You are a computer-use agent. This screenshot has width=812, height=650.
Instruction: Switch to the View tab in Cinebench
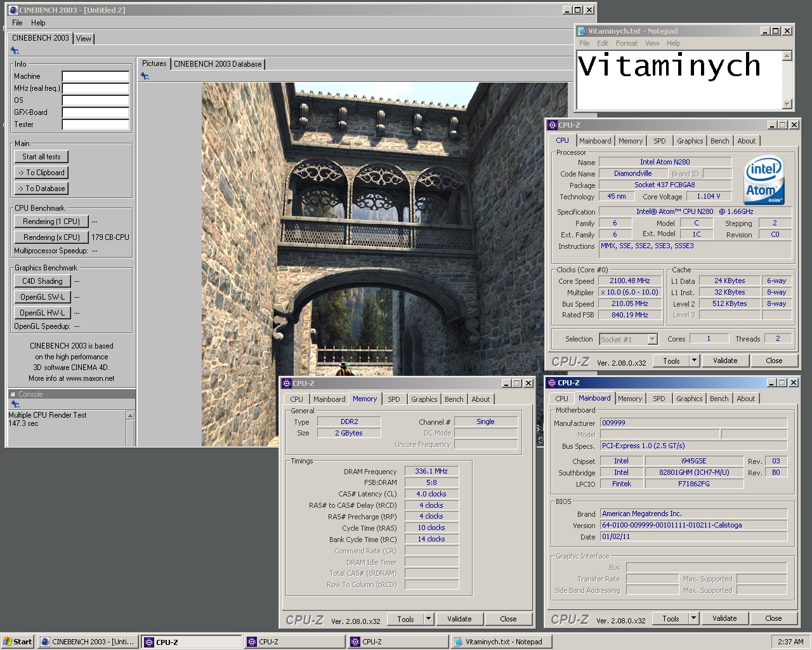pyautogui.click(x=84, y=39)
